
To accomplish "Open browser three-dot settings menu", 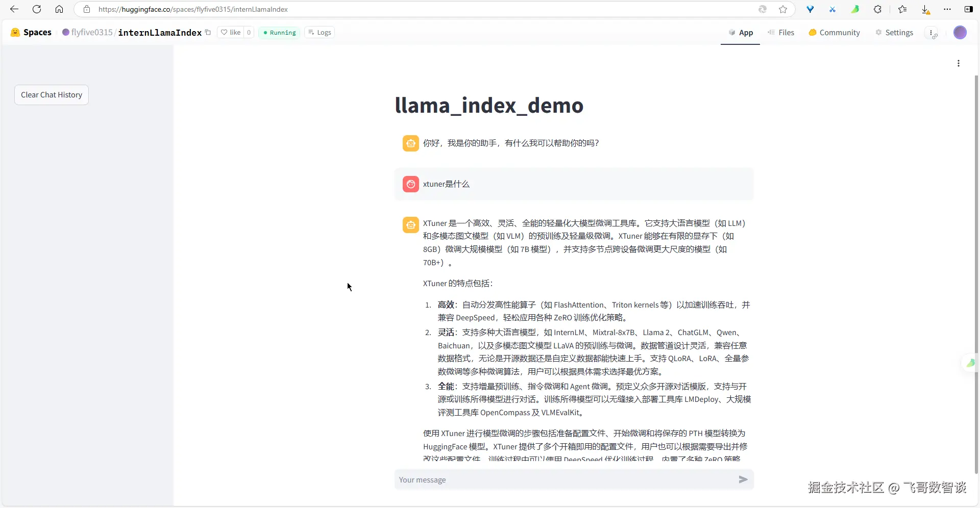I will pyautogui.click(x=947, y=9).
